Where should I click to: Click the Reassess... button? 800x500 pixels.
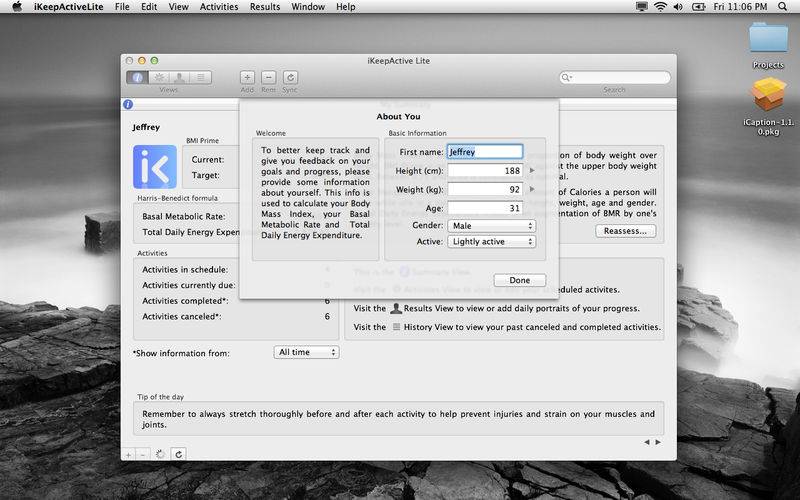626,231
